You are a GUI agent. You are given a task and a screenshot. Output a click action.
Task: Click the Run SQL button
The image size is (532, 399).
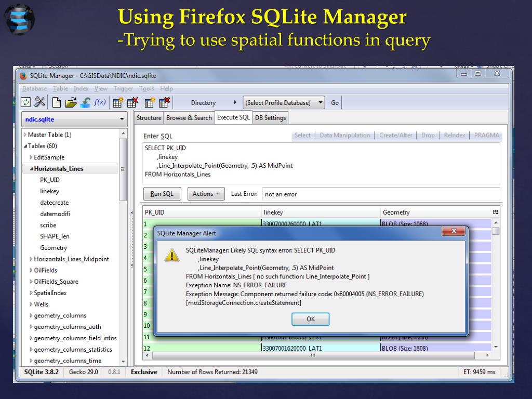(x=162, y=194)
